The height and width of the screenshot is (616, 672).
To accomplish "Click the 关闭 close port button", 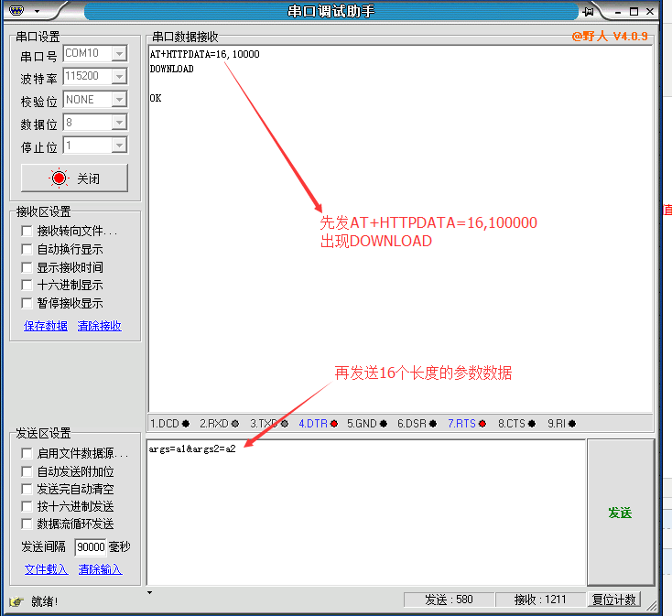I will click(x=74, y=178).
